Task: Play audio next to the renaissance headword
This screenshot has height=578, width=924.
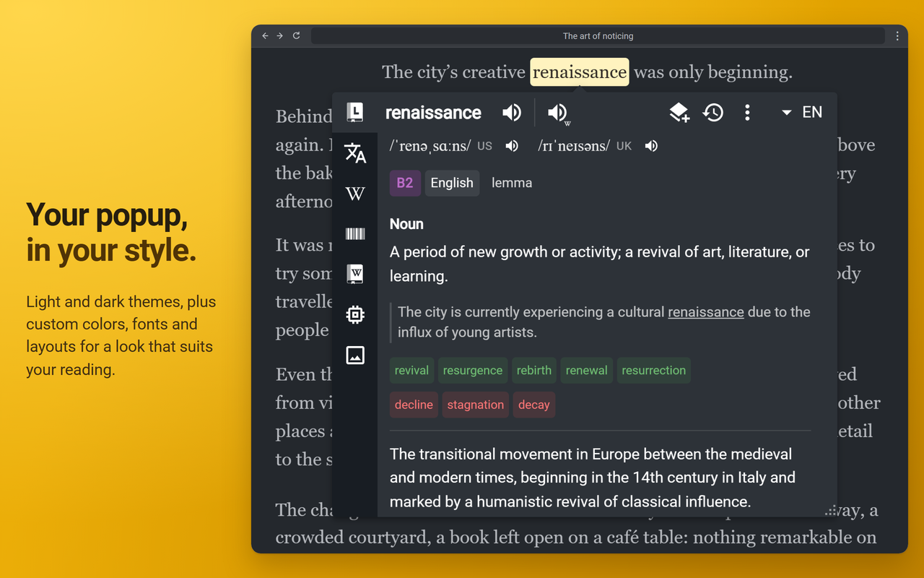Action: point(512,113)
